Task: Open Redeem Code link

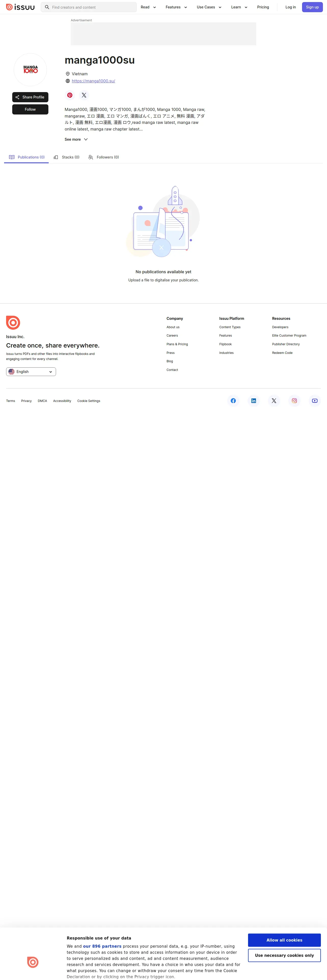Action: [x=282, y=353]
